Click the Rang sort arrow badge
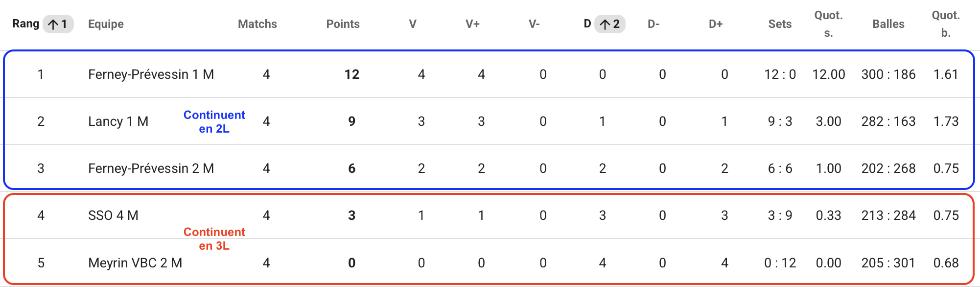980x287 pixels. click(x=58, y=24)
